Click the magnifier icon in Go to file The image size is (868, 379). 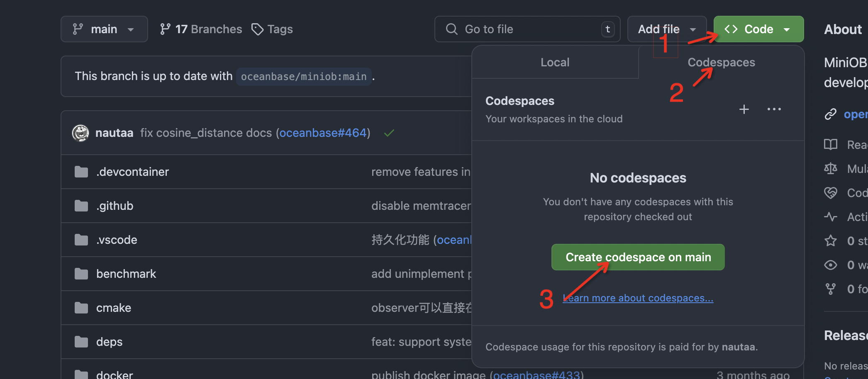coord(451,29)
